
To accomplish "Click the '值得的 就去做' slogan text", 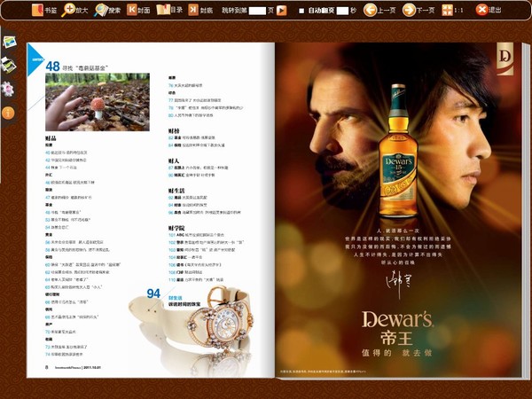I will point(397,353).
